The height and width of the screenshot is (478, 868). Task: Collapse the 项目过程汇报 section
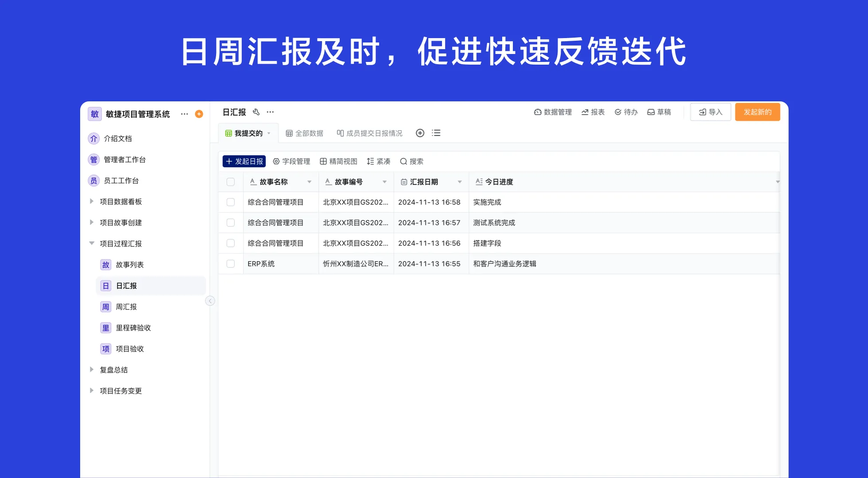(x=92, y=243)
